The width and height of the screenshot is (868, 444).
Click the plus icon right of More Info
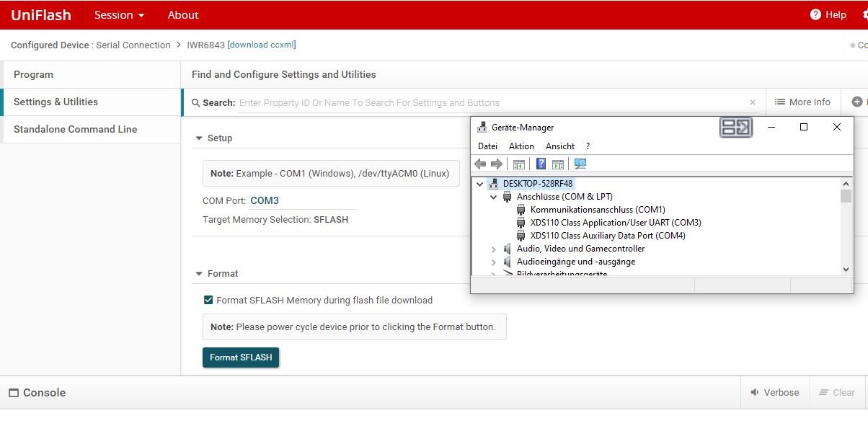tap(856, 102)
